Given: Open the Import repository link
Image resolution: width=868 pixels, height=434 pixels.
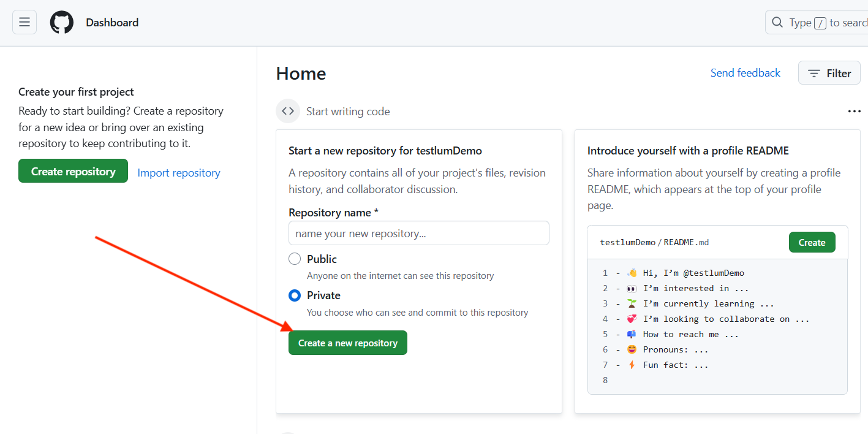Looking at the screenshot, I should [x=179, y=173].
